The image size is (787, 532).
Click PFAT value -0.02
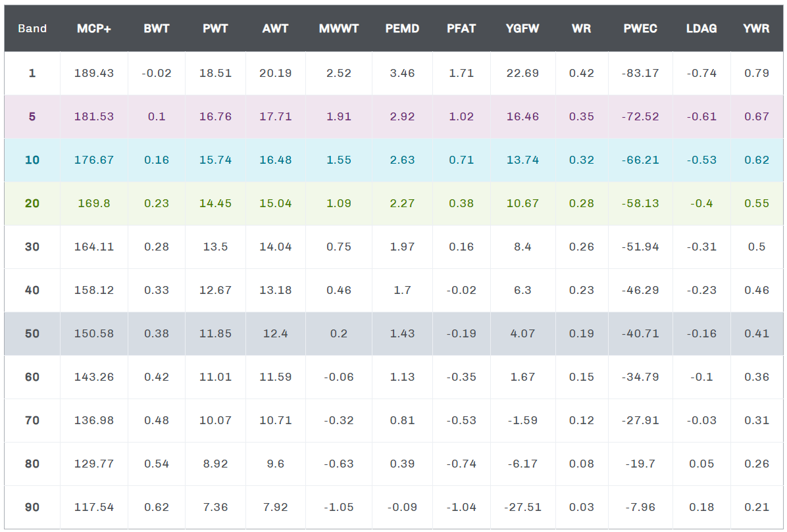461,290
